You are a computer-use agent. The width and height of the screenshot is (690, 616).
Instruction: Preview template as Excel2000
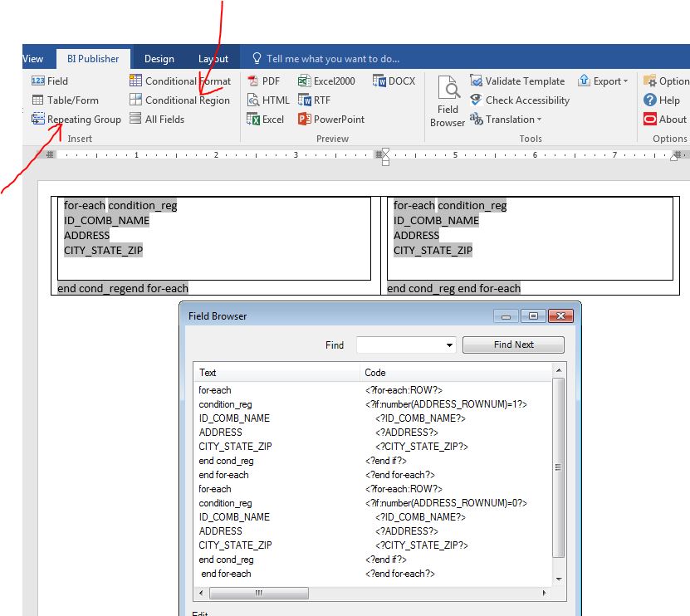(x=326, y=81)
